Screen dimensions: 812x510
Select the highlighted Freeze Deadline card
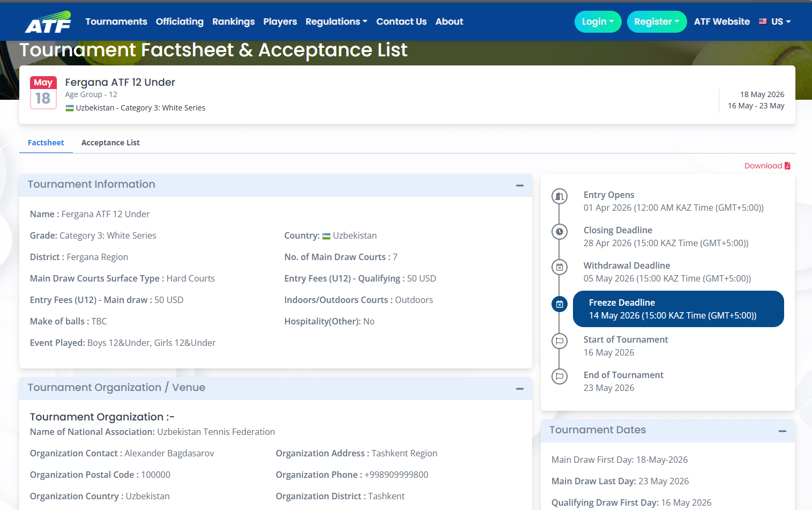point(679,309)
